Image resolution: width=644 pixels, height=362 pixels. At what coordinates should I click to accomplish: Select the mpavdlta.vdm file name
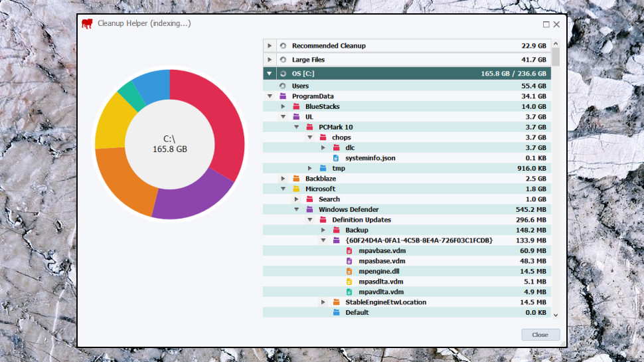(381, 292)
